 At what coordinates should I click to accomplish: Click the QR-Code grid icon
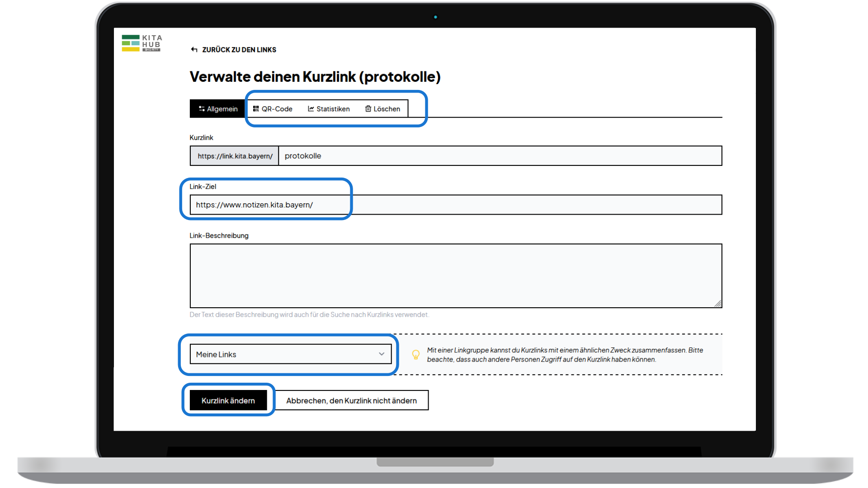click(255, 108)
